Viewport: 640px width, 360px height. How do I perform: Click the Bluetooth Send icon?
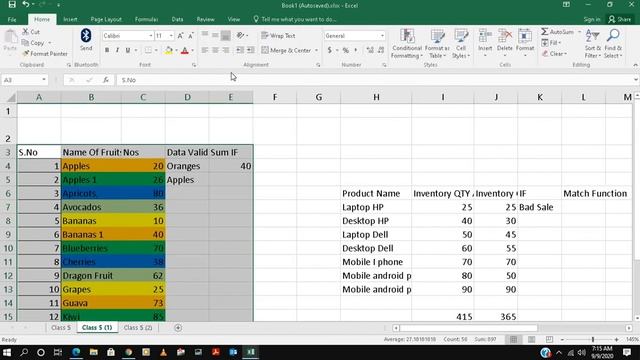tap(86, 36)
